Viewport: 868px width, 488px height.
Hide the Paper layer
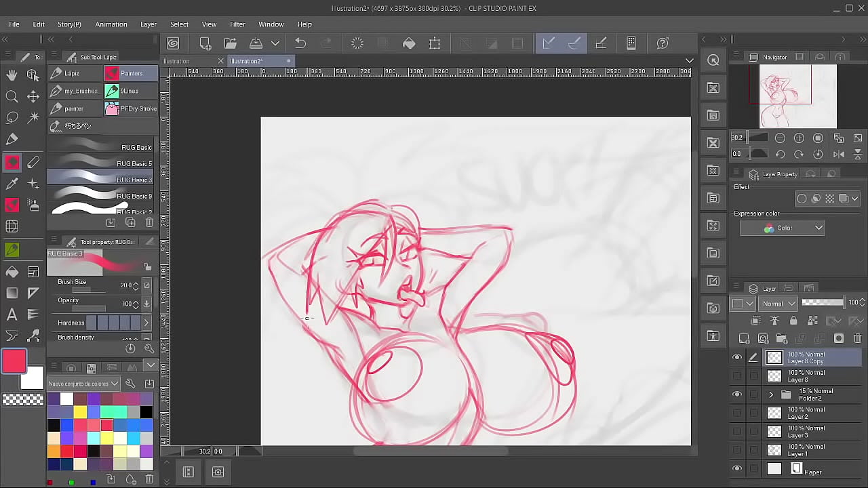pos(737,468)
